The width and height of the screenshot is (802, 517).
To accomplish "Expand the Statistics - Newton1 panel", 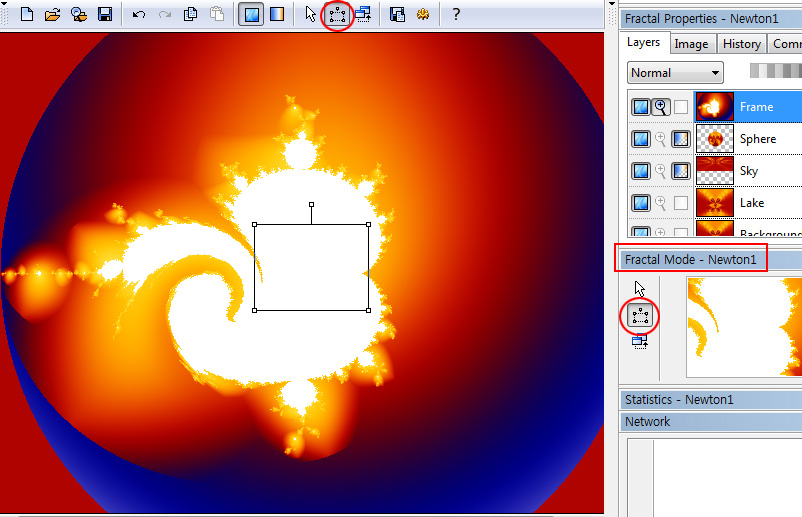I will coord(711,400).
